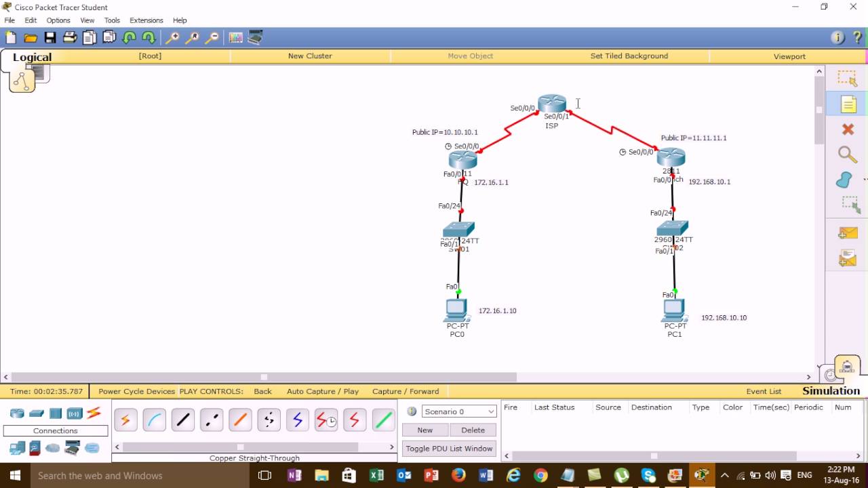Click Capture / Forward
The image size is (868, 488).
406,391
